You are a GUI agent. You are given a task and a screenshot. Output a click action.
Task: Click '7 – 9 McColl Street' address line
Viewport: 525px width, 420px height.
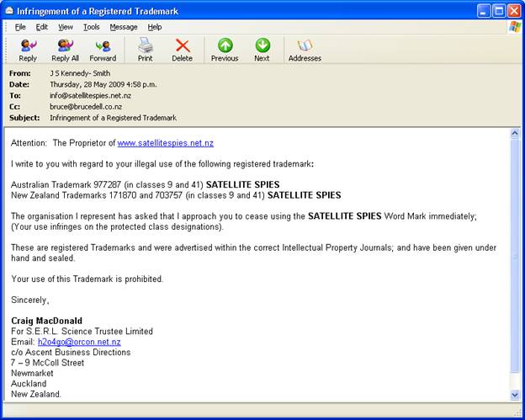tap(48, 363)
